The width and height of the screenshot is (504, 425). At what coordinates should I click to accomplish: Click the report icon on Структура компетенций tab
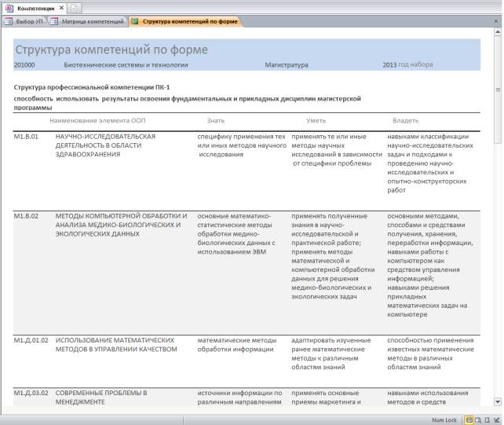coord(136,21)
